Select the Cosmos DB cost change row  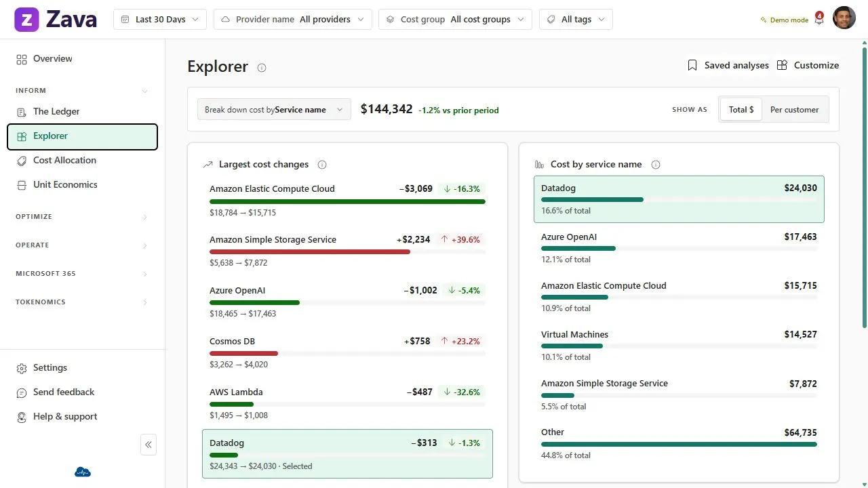pos(347,353)
